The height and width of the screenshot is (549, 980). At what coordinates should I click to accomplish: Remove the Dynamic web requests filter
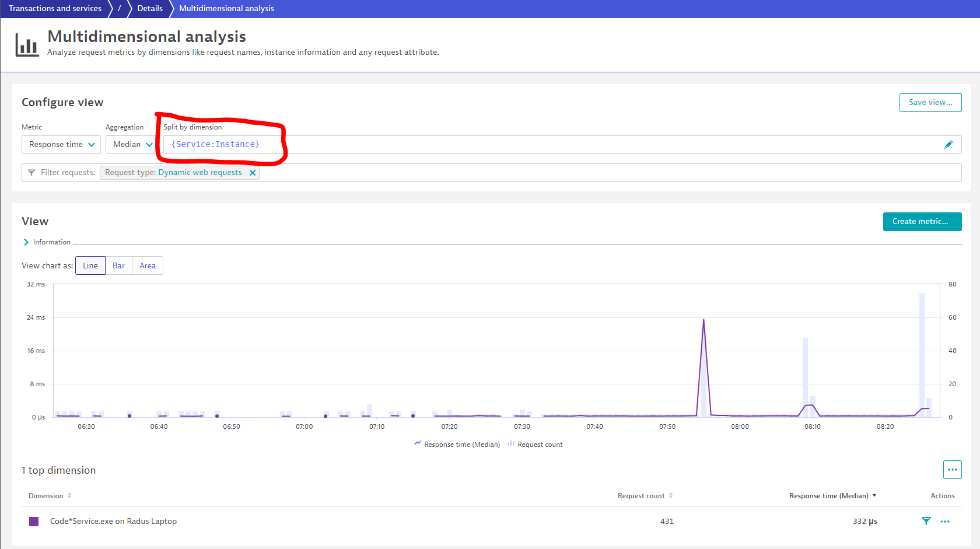(x=253, y=173)
